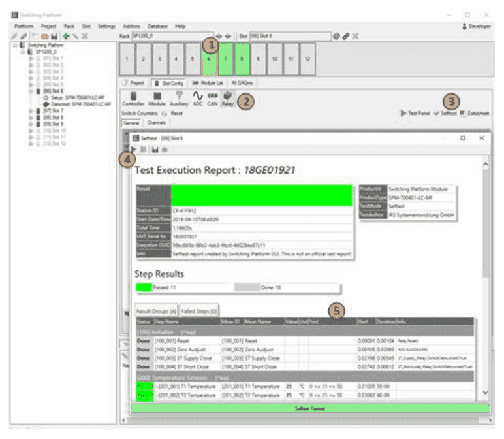Viewport: 504px width, 439px height.
Task: Click the Developer user icon
Action: click(464, 26)
